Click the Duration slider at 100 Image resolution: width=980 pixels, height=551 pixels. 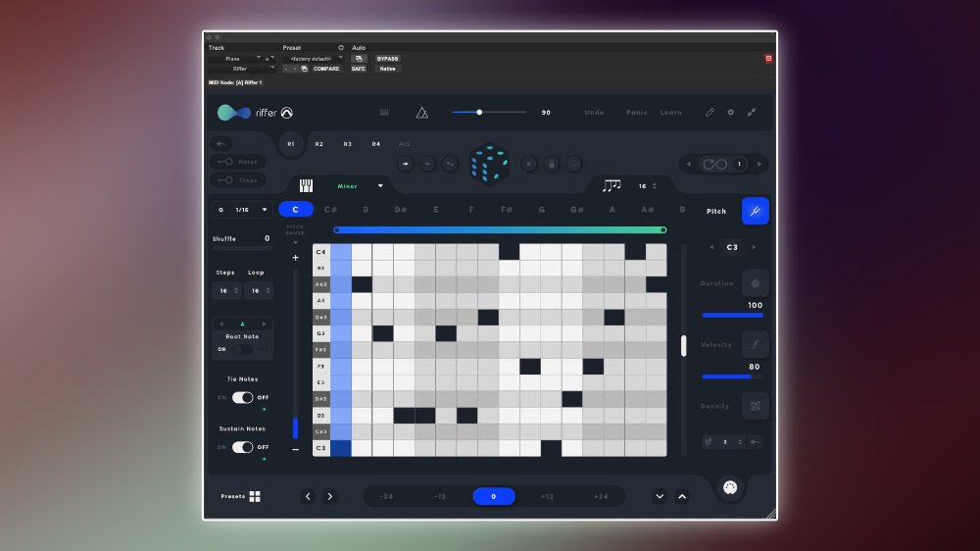(732, 316)
